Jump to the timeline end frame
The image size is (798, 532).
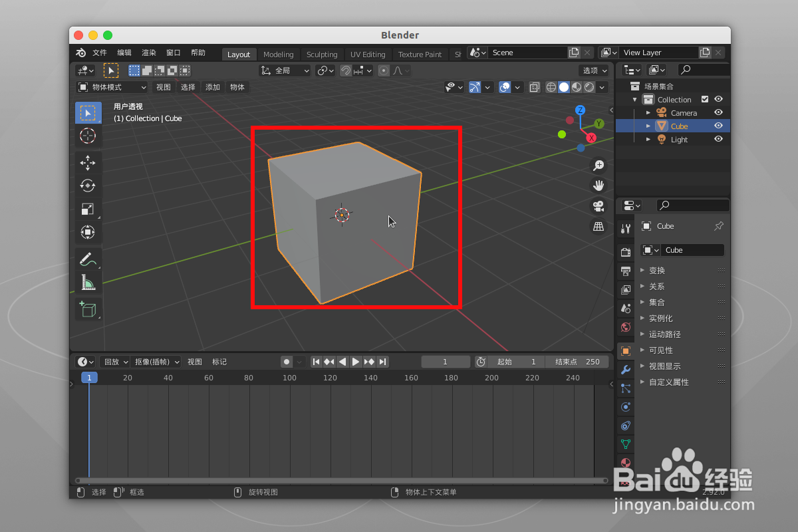382,362
